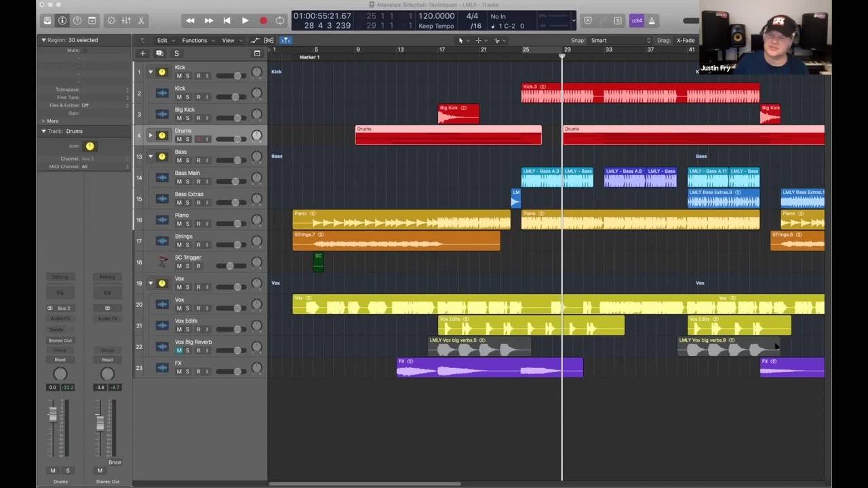Open the display mode dropdown arrow
The height and width of the screenshot is (488, 868).
tap(574, 20)
